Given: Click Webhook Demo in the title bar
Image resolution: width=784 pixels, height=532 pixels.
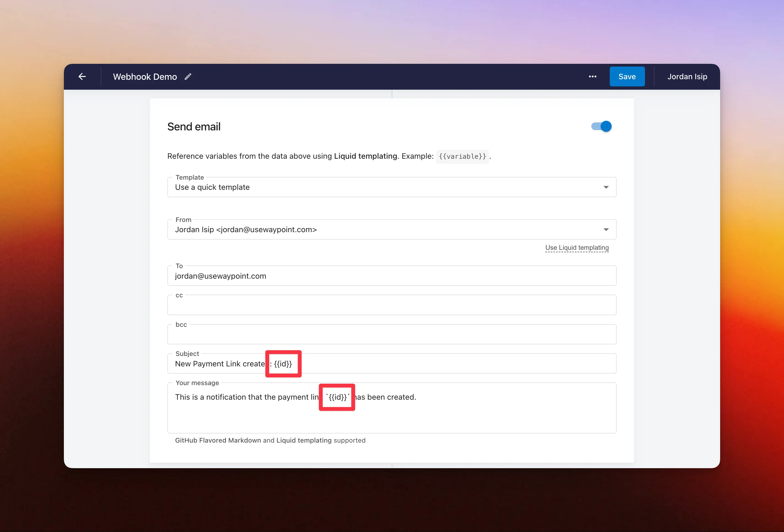Looking at the screenshot, I should [x=145, y=76].
